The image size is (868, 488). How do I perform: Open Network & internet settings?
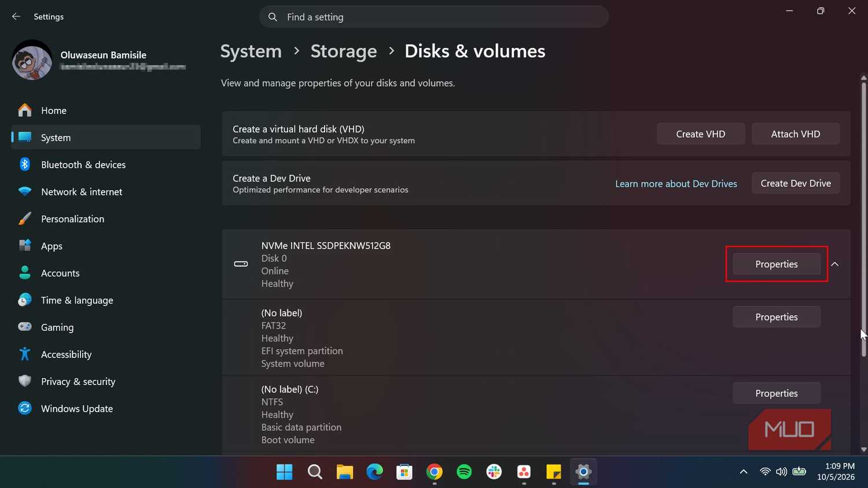(x=106, y=192)
